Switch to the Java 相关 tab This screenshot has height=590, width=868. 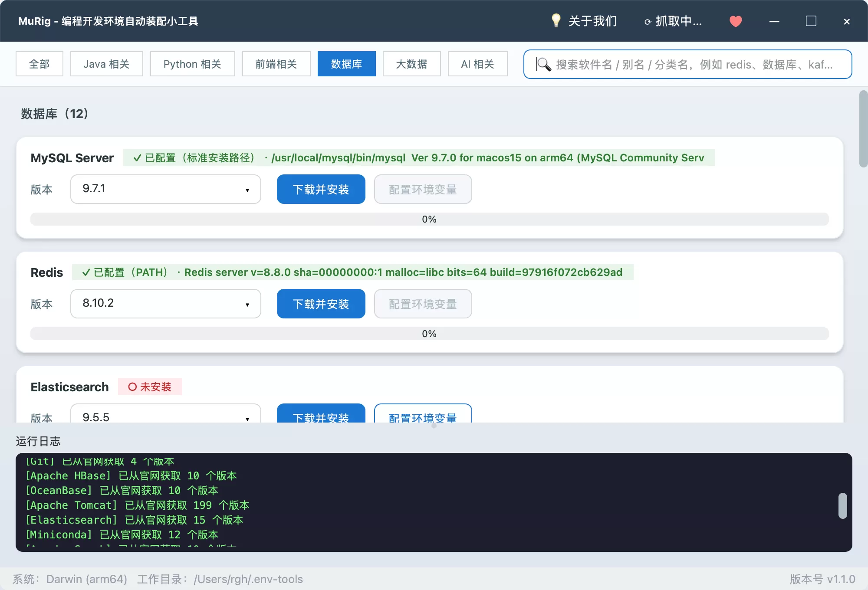point(107,64)
